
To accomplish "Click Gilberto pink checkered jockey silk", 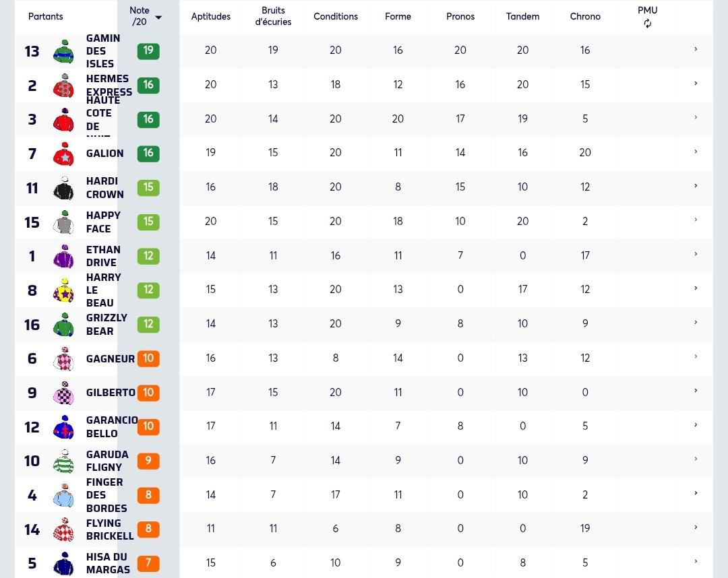I will [x=63, y=393].
